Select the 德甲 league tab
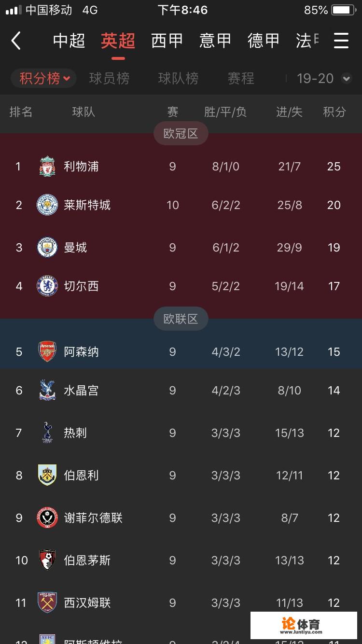The image size is (362, 644). 264,41
